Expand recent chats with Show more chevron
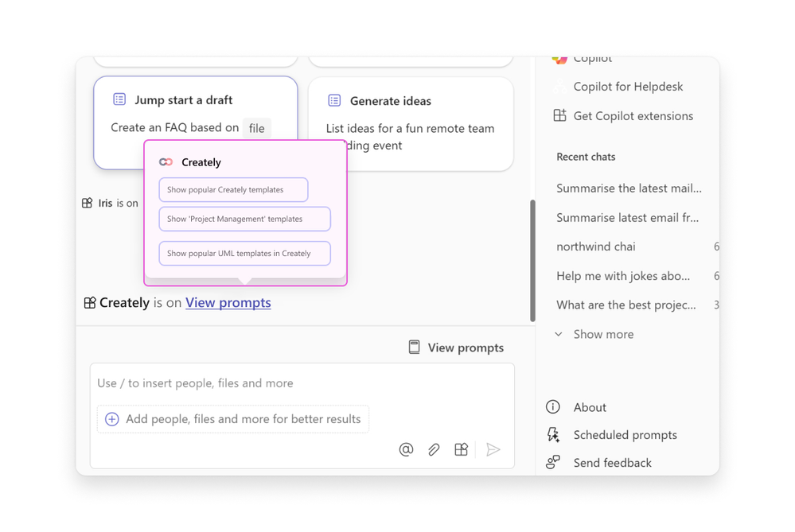Viewport: 795px width, 532px height. click(559, 335)
